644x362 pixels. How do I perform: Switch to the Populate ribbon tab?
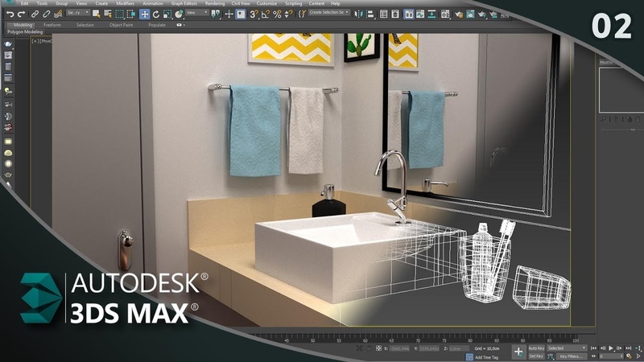(157, 25)
